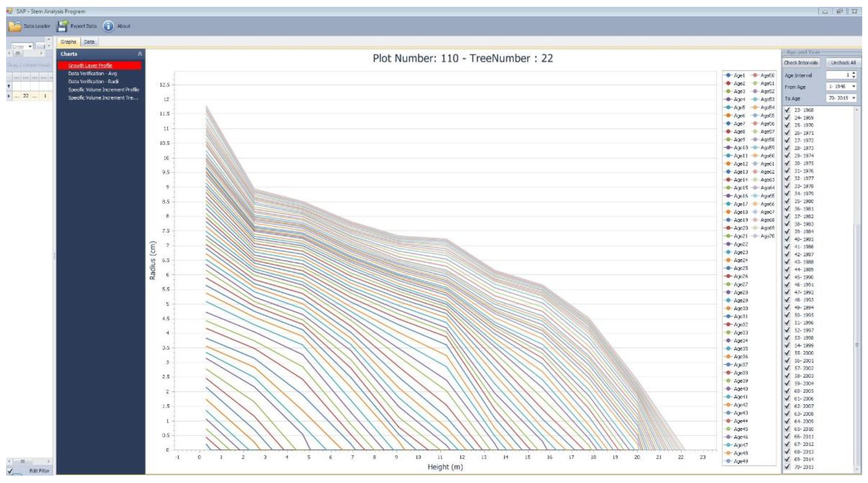Click the Uncheck All button
868x483 pixels.
point(843,63)
